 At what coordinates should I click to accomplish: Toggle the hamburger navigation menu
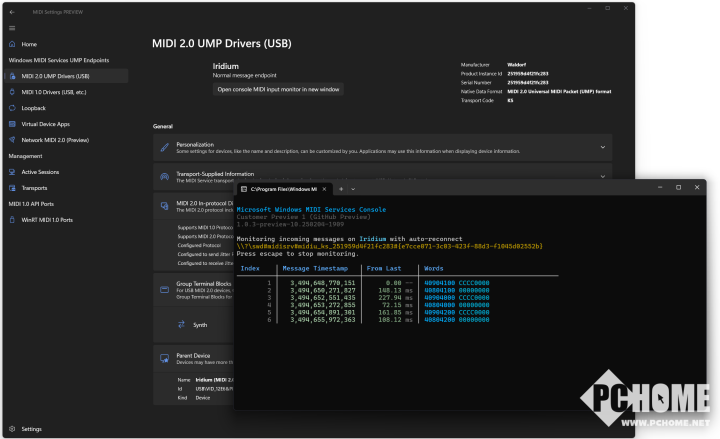coord(12,28)
